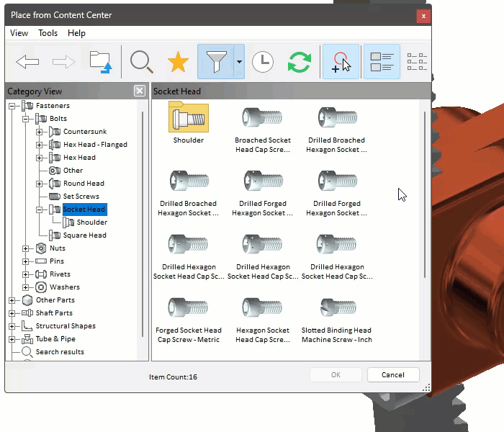Toggle the AutoDrop cursor button
This screenshot has width=504, height=432.
pos(341,62)
